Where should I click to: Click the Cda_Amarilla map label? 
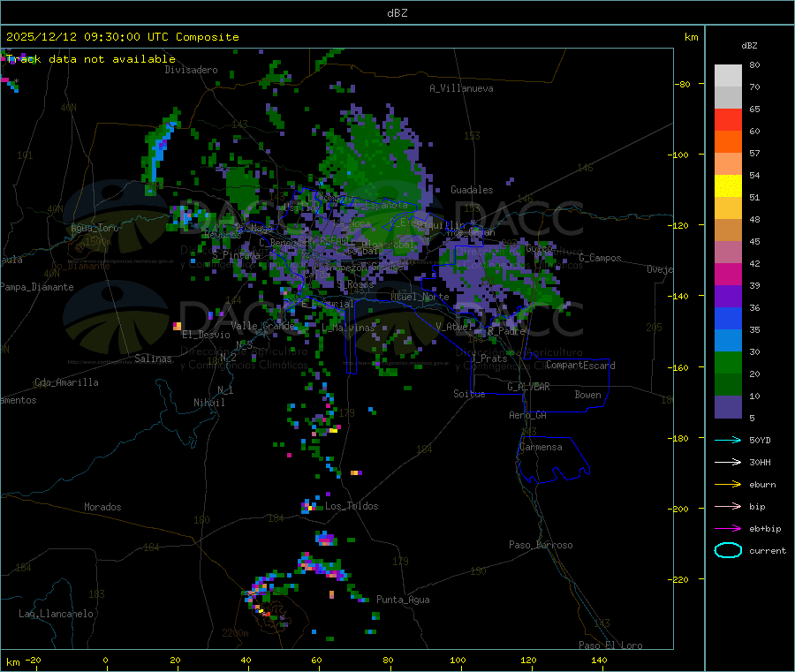(66, 382)
